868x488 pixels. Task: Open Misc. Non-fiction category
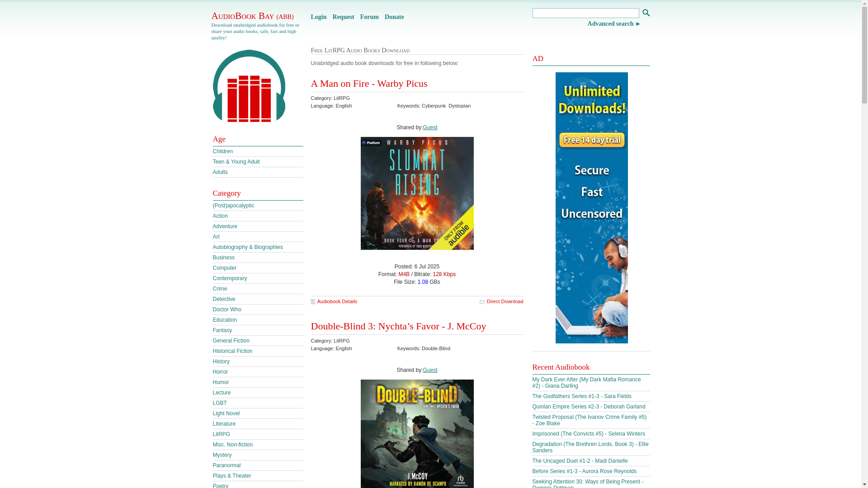[232, 445]
